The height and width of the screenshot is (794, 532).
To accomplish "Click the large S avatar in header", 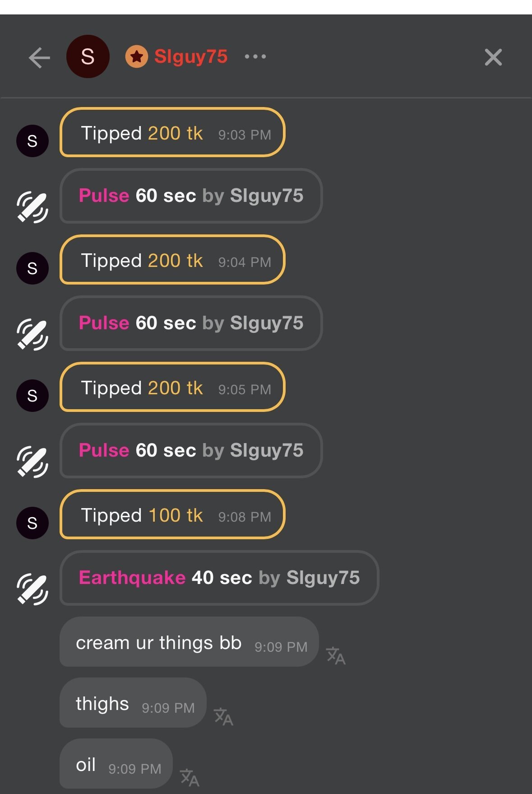I will [88, 56].
